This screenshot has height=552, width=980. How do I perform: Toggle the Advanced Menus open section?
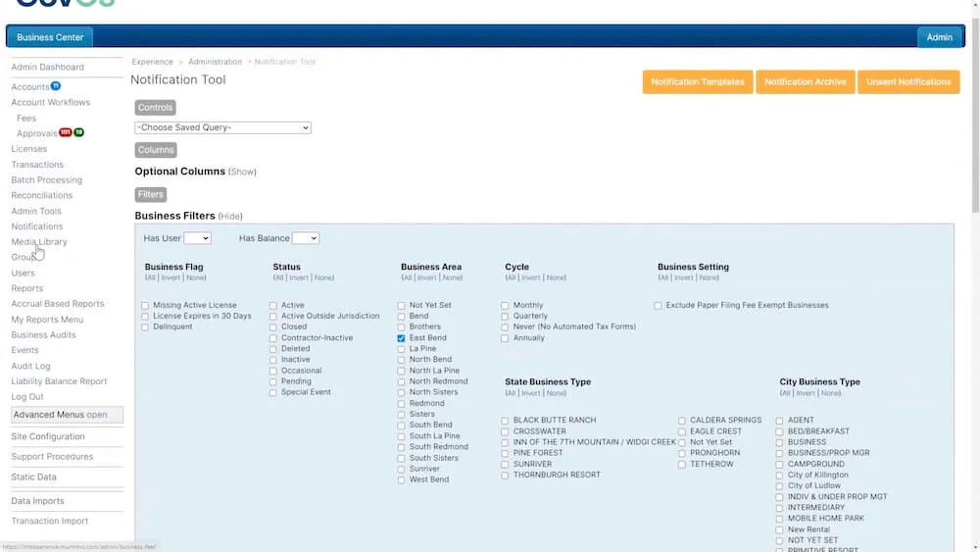(x=67, y=415)
